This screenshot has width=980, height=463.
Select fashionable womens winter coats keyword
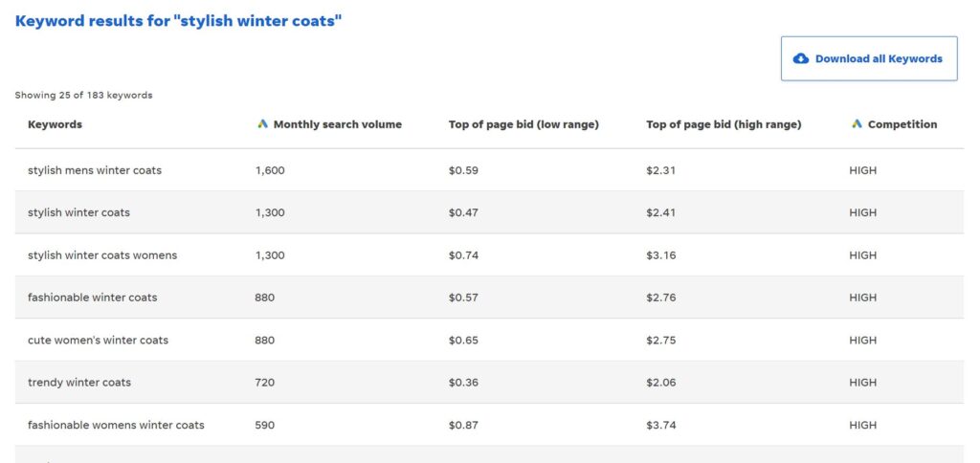pos(116,425)
